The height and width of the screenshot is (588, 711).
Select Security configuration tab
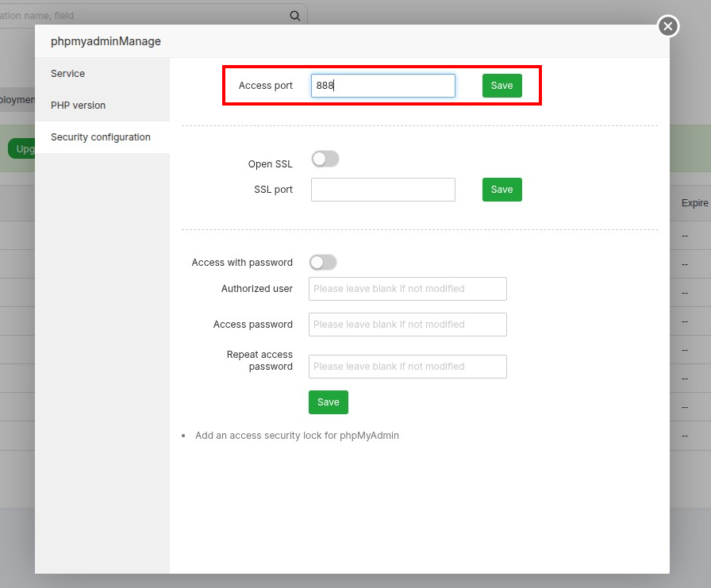(x=102, y=137)
